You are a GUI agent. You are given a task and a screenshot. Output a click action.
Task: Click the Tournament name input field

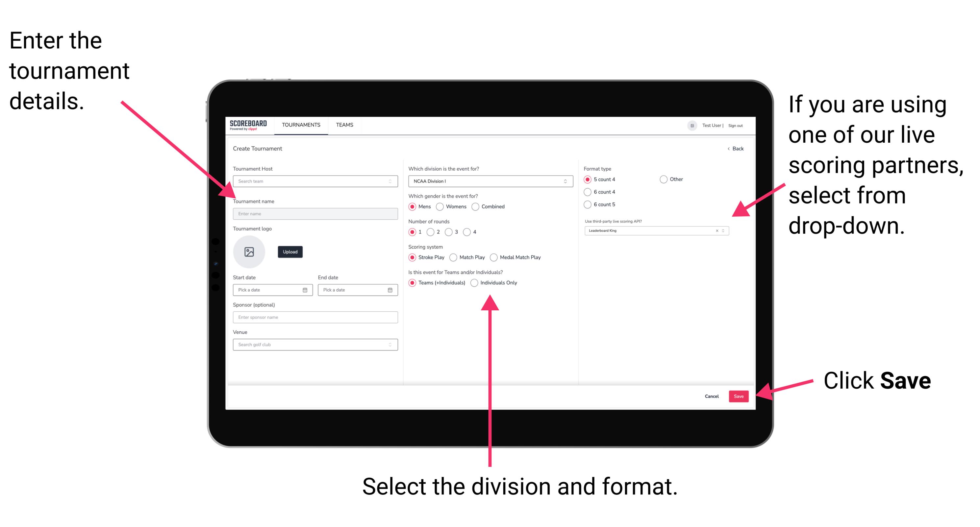(x=314, y=213)
